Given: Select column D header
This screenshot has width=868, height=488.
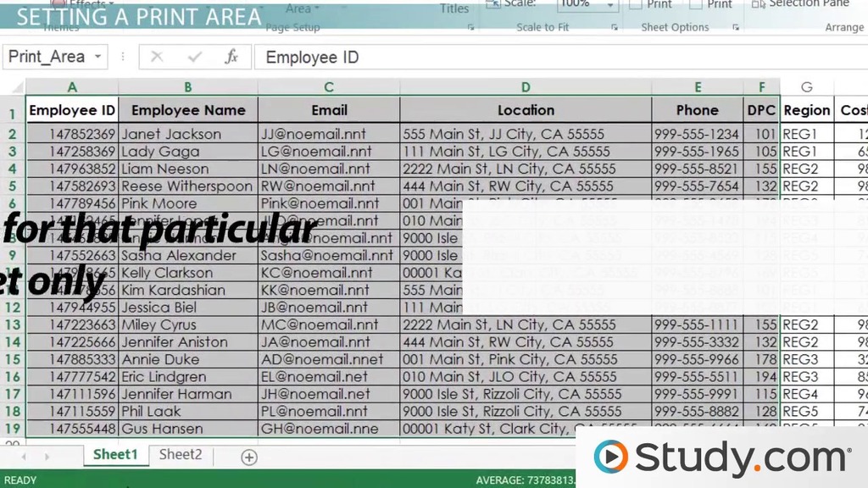Looking at the screenshot, I should (526, 87).
